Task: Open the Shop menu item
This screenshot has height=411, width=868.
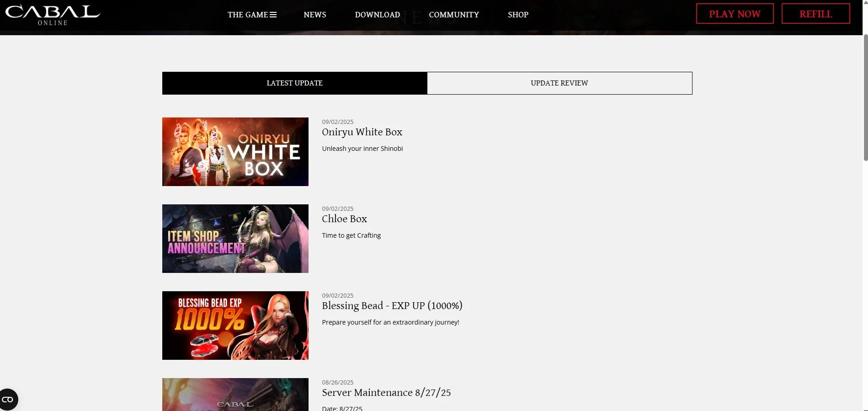Action: [x=518, y=15]
